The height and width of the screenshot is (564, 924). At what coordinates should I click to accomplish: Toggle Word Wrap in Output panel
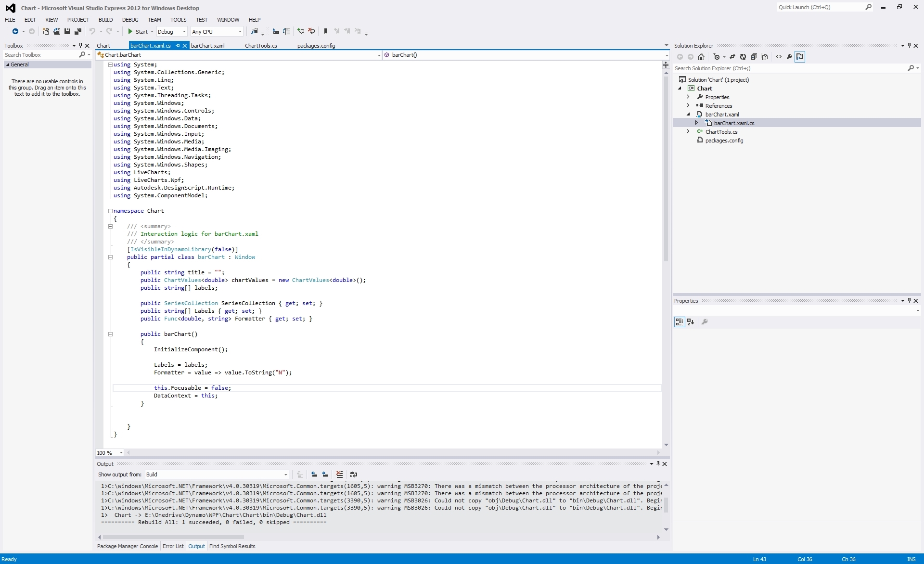tap(354, 474)
